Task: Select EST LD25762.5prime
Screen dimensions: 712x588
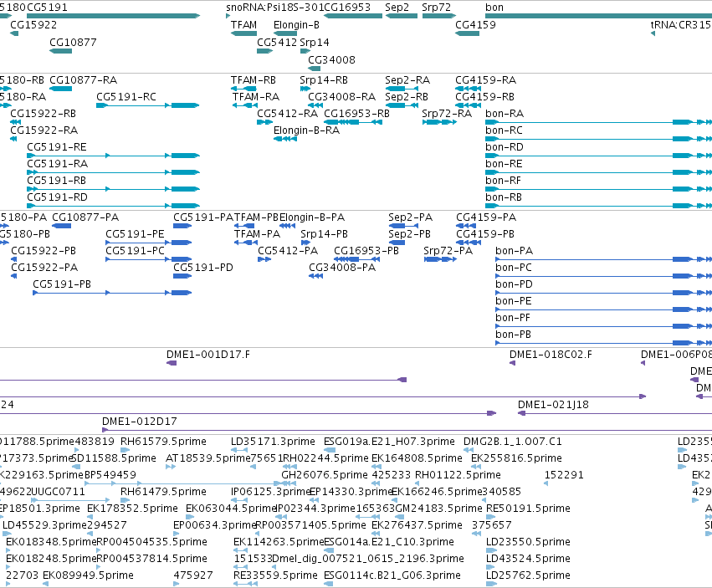Action: 528,575
